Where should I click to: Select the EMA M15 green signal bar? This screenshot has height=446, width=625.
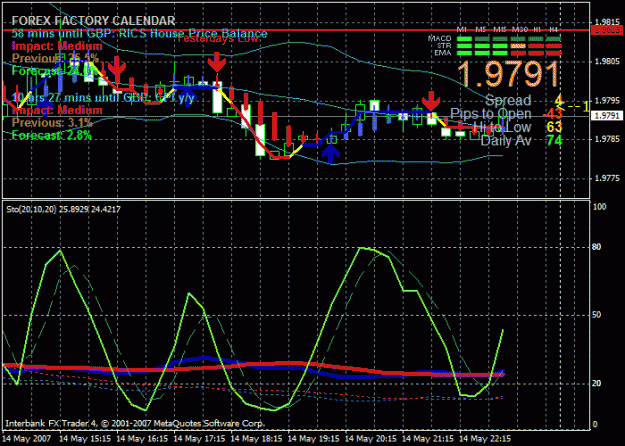click(x=500, y=53)
